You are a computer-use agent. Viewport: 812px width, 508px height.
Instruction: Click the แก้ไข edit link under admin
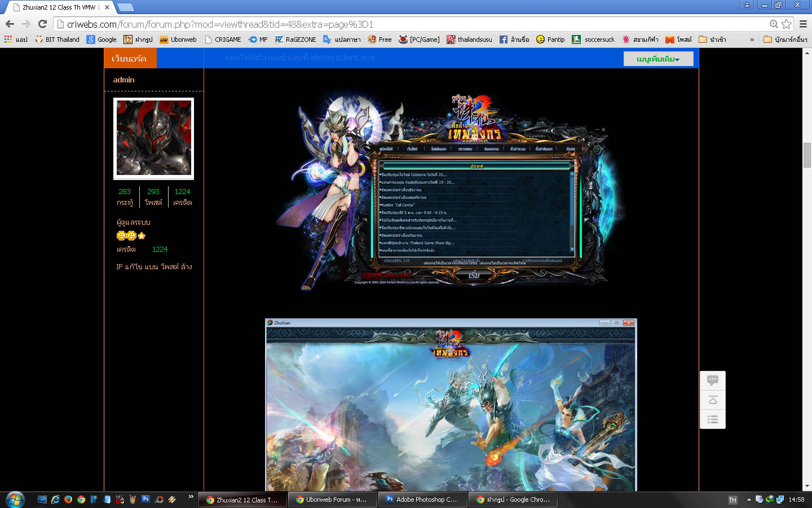(x=134, y=266)
